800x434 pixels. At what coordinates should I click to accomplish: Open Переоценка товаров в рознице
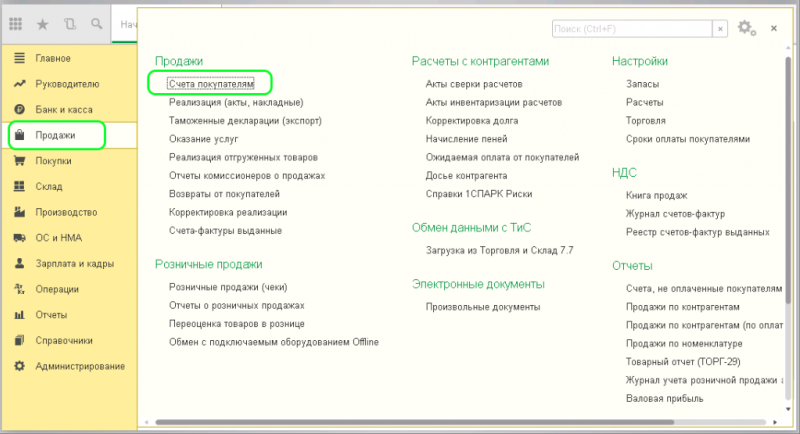pos(237,323)
